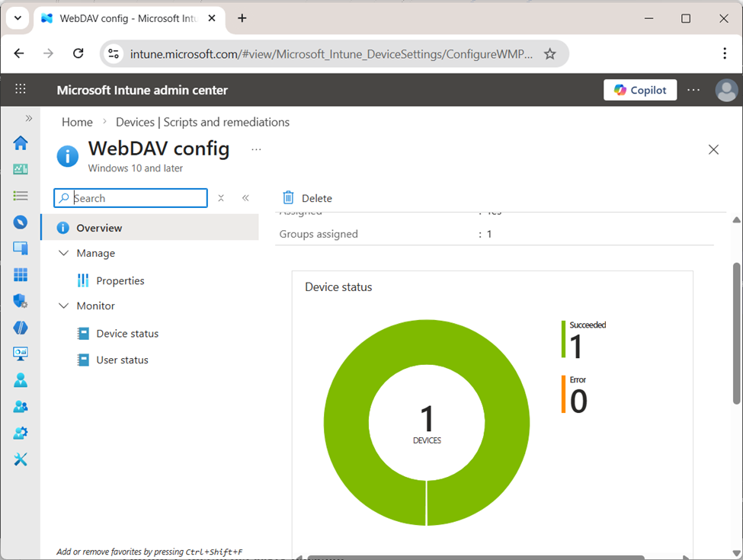Open Copilot from the top bar
This screenshot has width=743, height=560.
[x=640, y=89]
